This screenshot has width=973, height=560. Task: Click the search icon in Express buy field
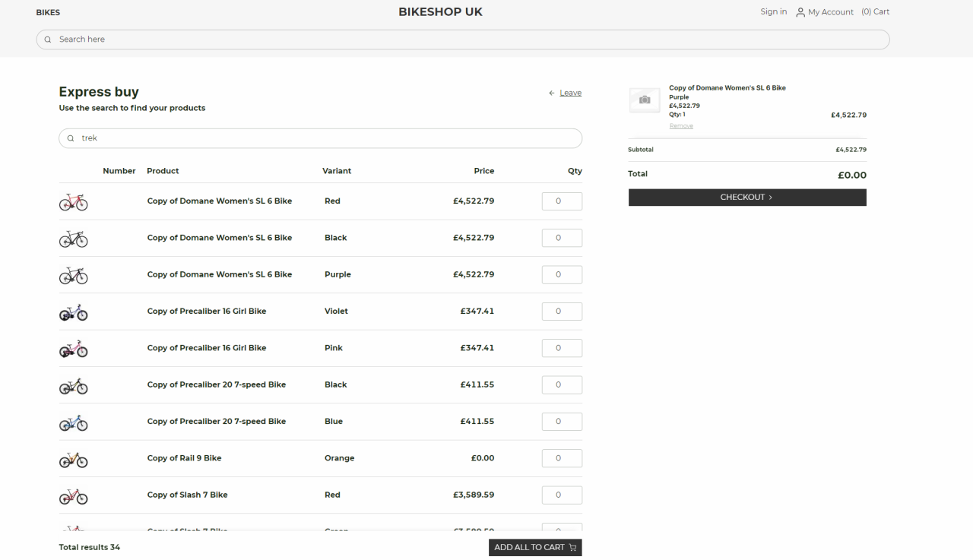(x=71, y=138)
